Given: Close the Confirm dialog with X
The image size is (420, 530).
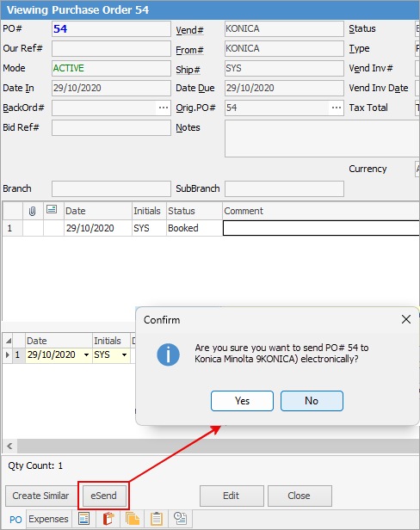Looking at the screenshot, I should (406, 319).
